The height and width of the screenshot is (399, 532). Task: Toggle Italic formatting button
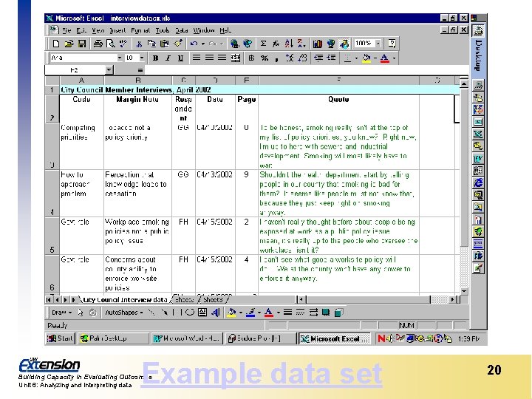[168, 58]
